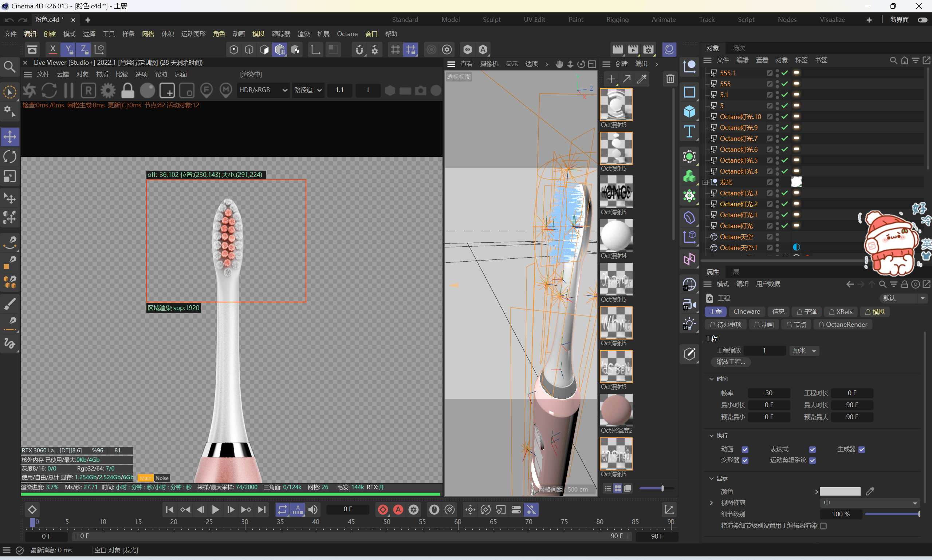Click the Live Viewer settings gear icon
Screen dimensions: 932x560
[108, 90]
